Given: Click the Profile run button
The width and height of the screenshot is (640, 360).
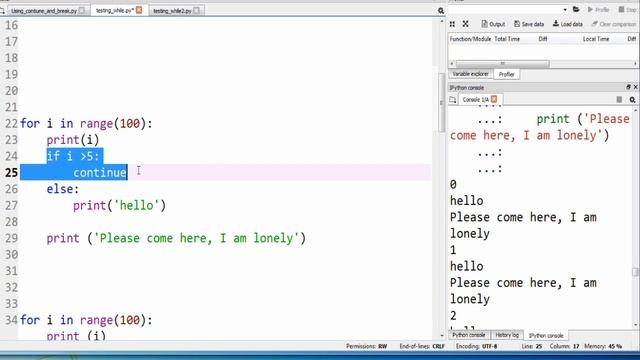Looking at the screenshot, I should [x=598, y=9].
